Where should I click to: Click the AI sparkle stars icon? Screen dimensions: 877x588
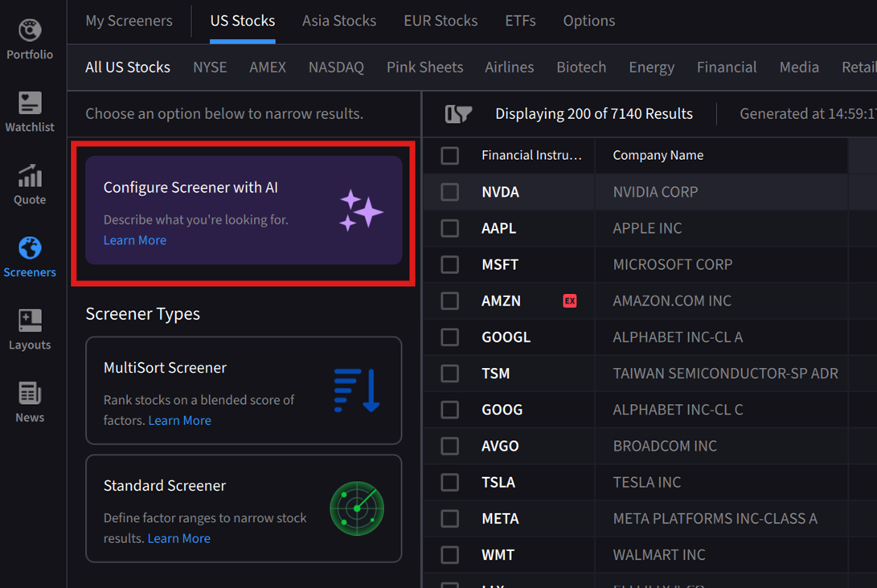(x=360, y=210)
